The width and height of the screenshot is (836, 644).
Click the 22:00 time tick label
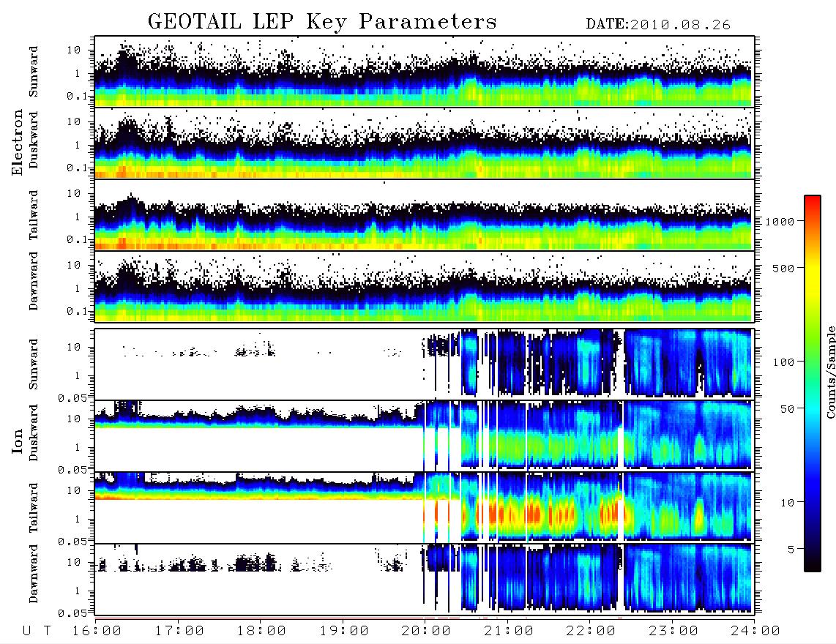pyautogui.click(x=591, y=632)
